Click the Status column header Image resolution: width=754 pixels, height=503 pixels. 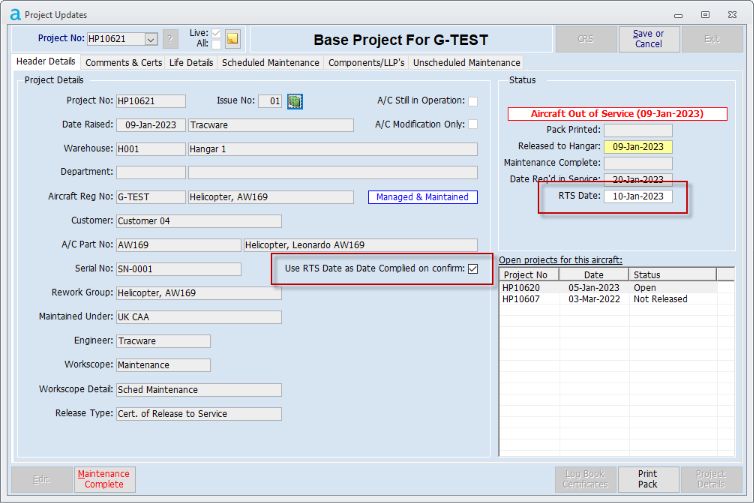(x=672, y=275)
